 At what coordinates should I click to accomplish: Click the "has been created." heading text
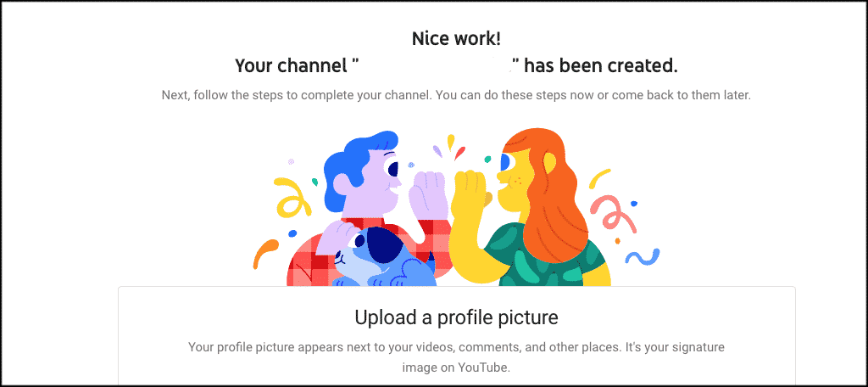click(x=601, y=66)
